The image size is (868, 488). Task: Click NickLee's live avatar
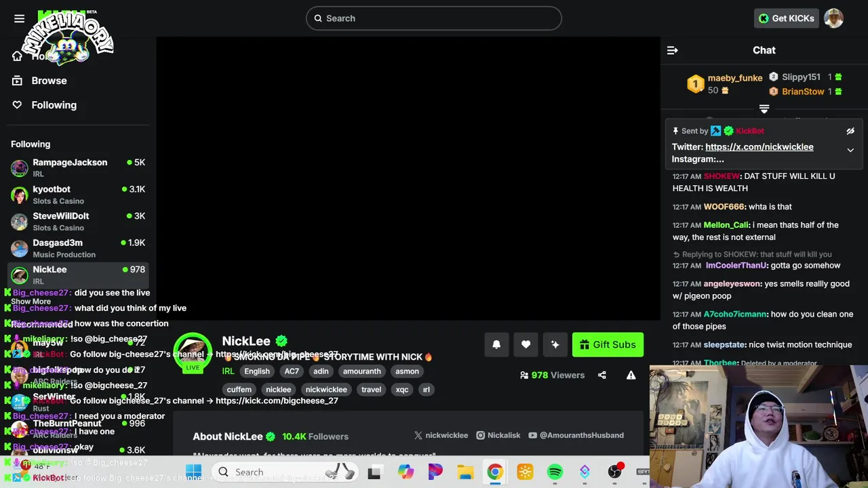193,352
